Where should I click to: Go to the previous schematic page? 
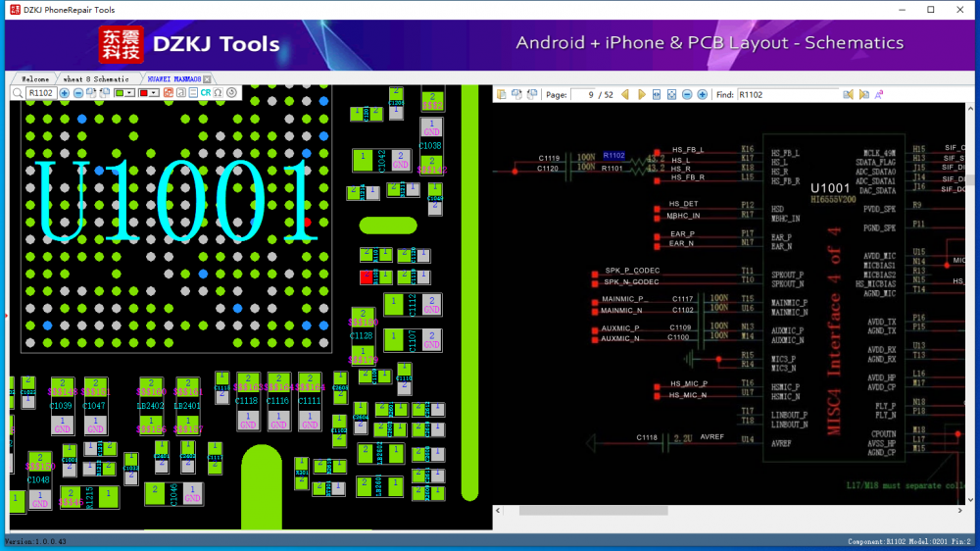point(625,94)
